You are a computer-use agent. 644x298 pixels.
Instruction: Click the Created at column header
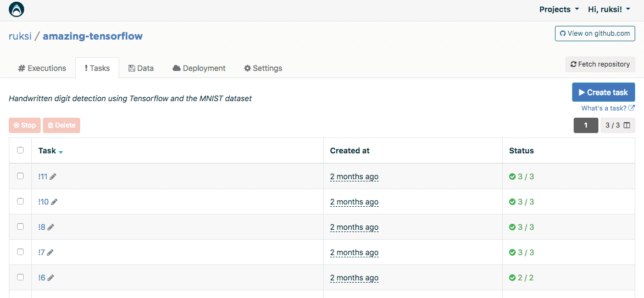coord(350,151)
